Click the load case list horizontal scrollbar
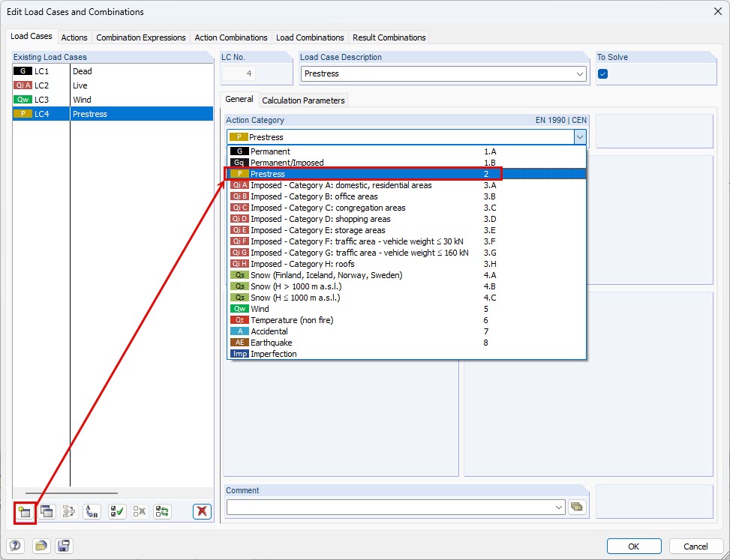 [x=71, y=493]
